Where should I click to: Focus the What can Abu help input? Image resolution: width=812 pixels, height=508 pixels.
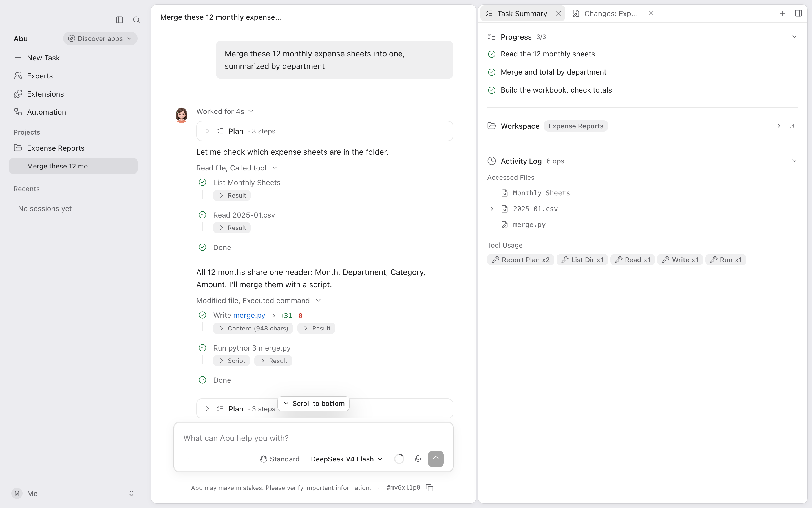click(x=314, y=438)
